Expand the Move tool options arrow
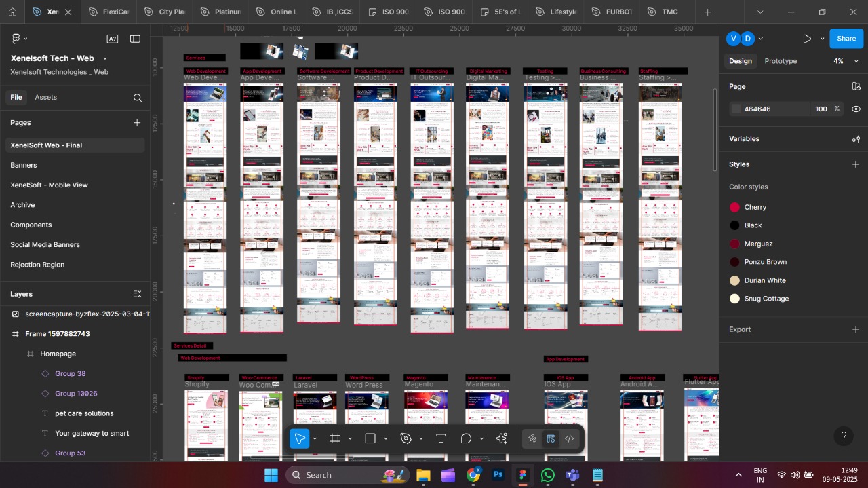This screenshot has width=868, height=488. click(315, 438)
